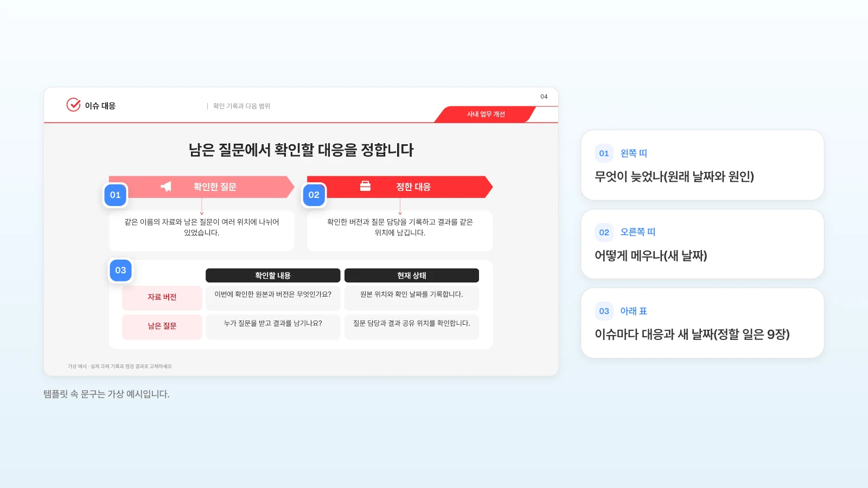Screen dimensions: 868x488
Task: Click the blue 01 badge on the slide
Action: point(116,195)
